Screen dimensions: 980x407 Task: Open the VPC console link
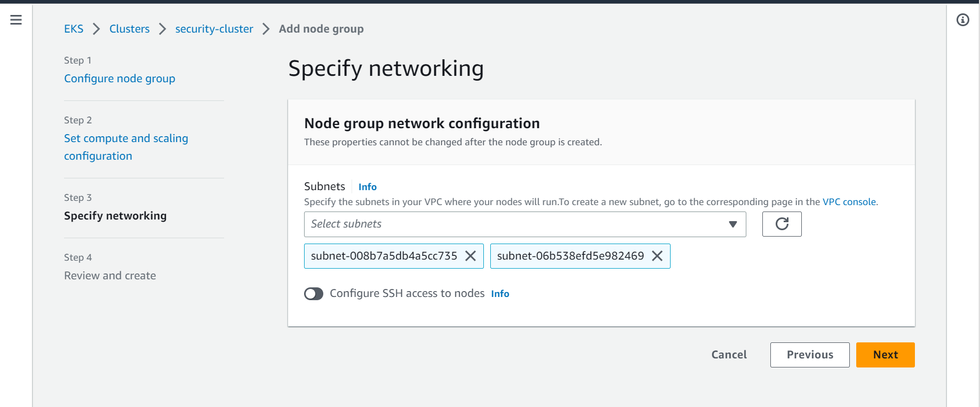click(x=849, y=202)
